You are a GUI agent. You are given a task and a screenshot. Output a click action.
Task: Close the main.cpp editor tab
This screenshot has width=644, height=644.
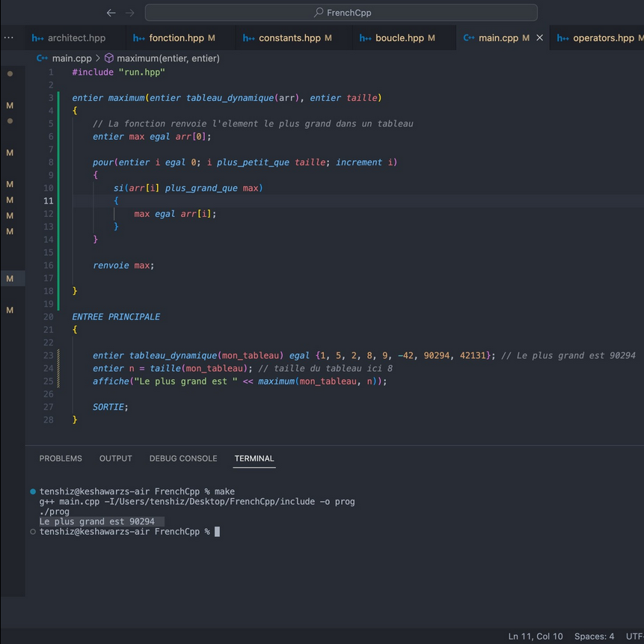[x=540, y=38]
